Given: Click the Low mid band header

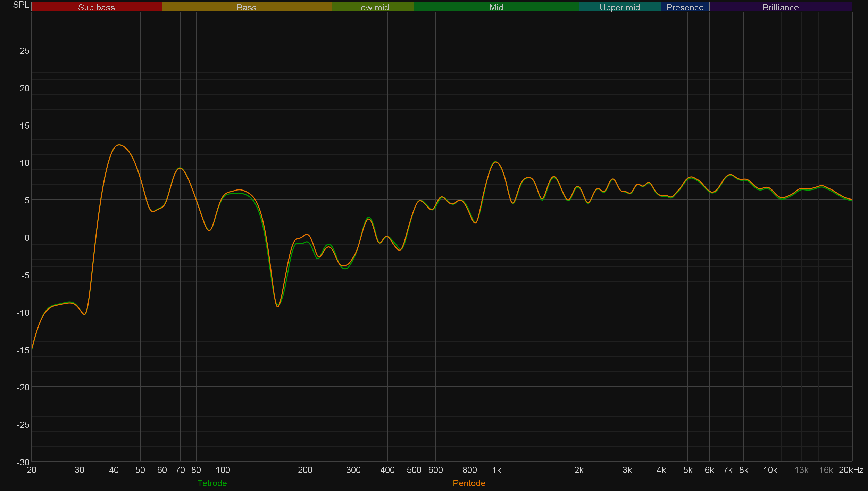Looking at the screenshot, I should point(372,7).
